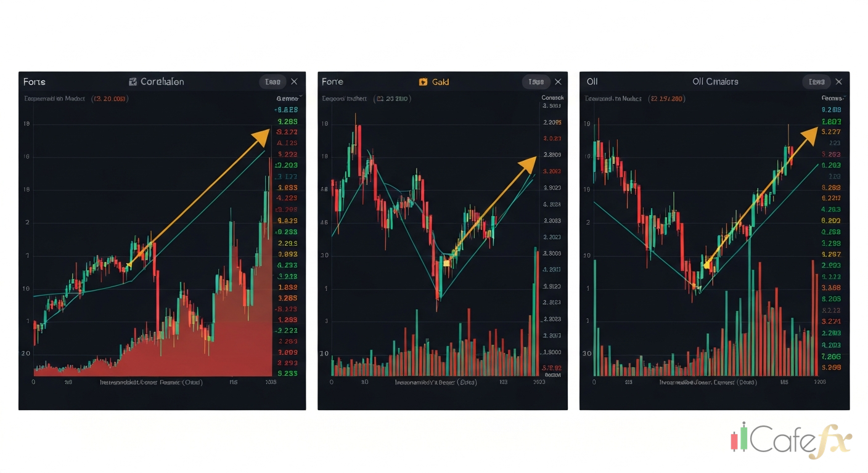The height and width of the screenshot is (473, 868).
Task: Click the orange Gold icon in the middle panel
Action: point(423,82)
